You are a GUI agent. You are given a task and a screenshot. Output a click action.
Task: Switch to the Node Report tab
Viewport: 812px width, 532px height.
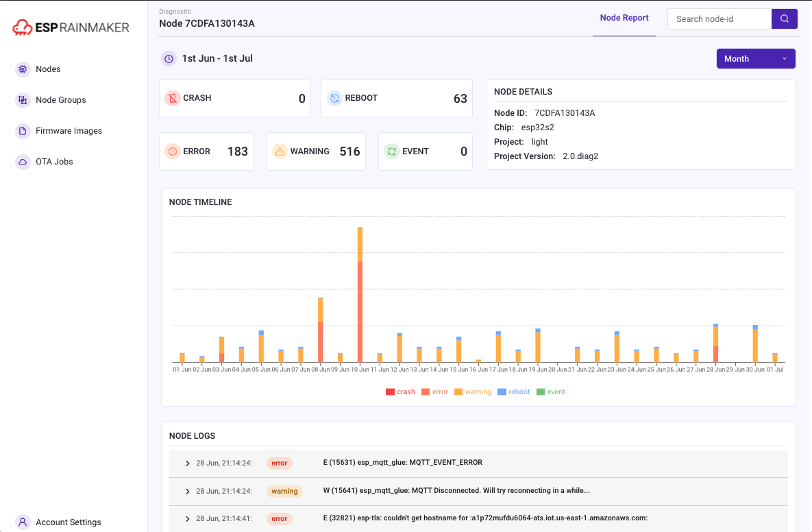[624, 18]
